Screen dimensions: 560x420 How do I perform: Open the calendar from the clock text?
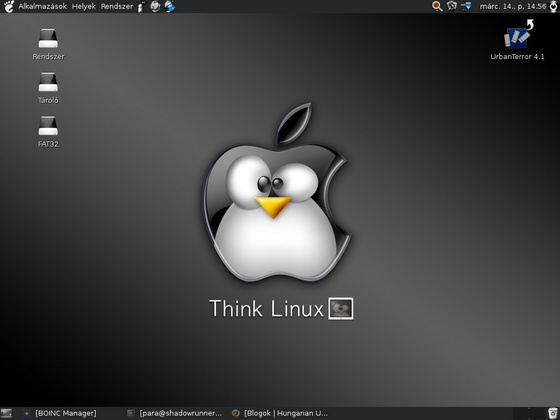pyautogui.click(x=512, y=6)
